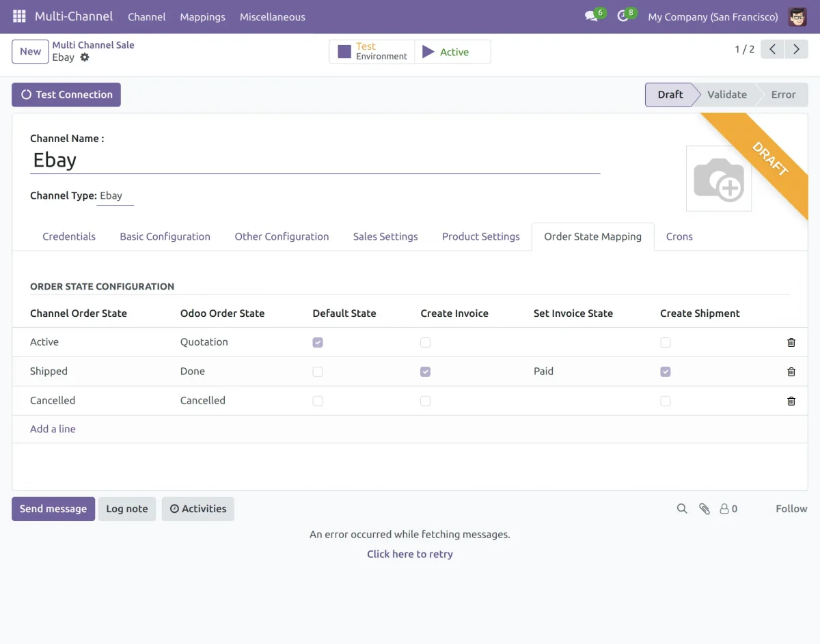820x644 pixels.
Task: Switch to the Sales Settings tab
Action: (385, 236)
